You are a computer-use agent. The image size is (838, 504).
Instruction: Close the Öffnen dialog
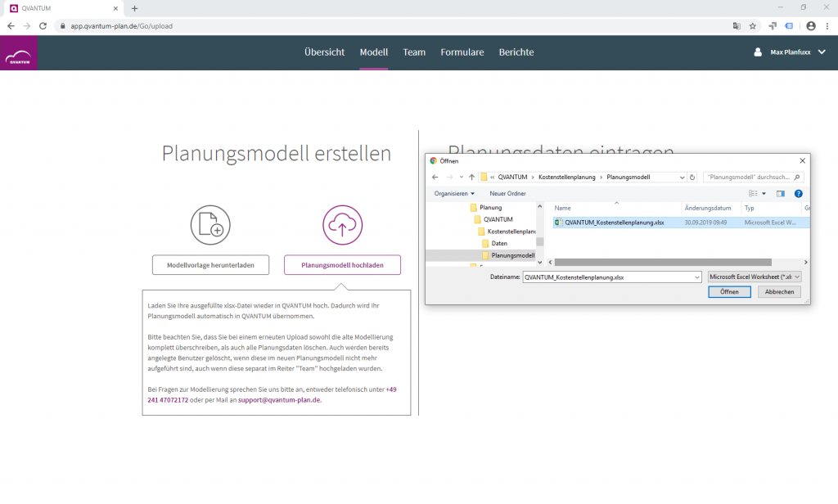click(802, 160)
